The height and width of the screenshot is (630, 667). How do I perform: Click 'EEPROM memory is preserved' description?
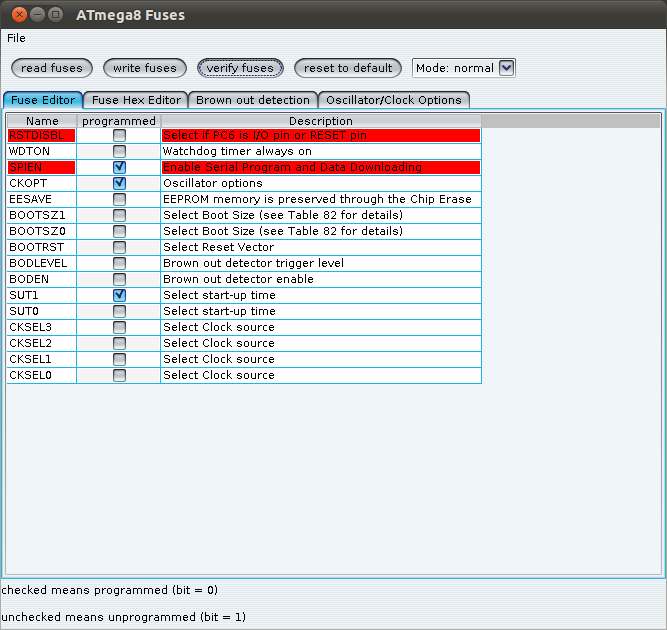point(321,199)
